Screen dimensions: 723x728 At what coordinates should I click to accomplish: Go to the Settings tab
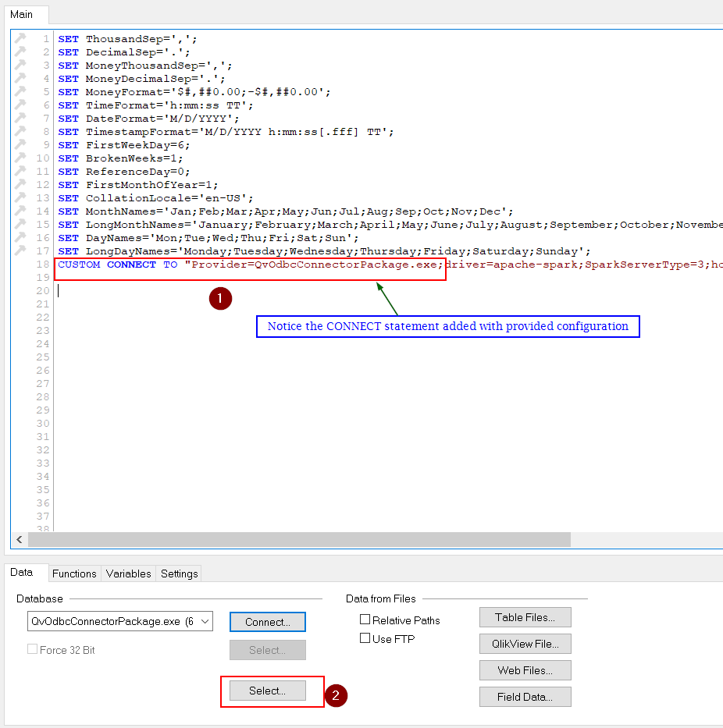coord(179,574)
